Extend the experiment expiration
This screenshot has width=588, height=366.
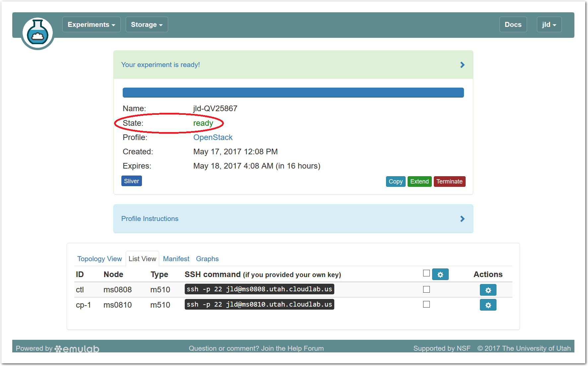[420, 182]
